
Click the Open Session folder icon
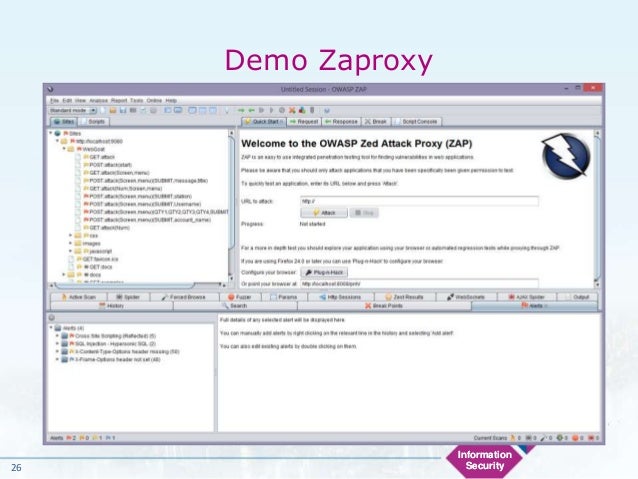[x=113, y=110]
